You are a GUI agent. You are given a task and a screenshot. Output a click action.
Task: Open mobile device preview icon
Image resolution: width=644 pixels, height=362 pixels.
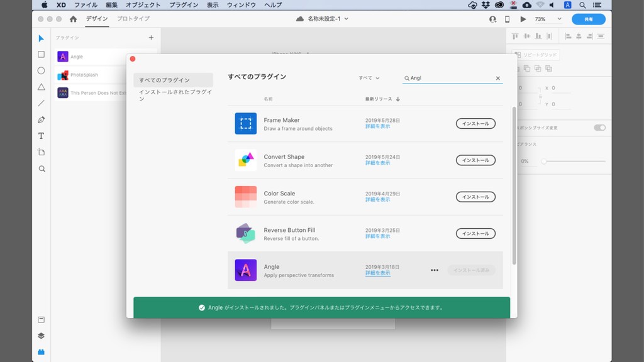coord(508,19)
